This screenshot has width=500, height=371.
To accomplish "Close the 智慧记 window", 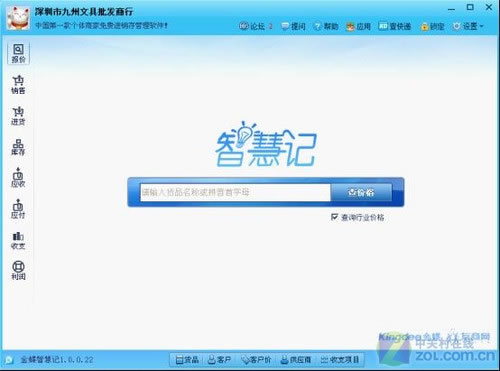I will coord(489,7).
